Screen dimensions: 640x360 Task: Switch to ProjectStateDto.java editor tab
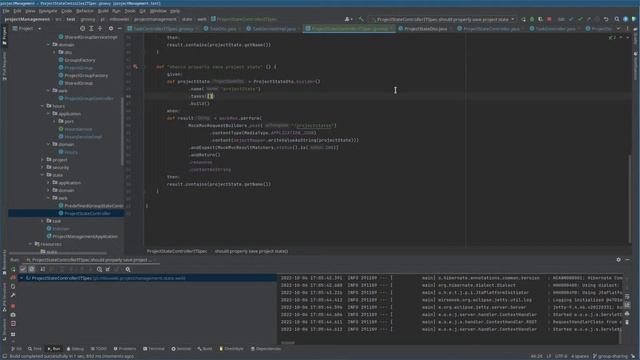(423, 29)
